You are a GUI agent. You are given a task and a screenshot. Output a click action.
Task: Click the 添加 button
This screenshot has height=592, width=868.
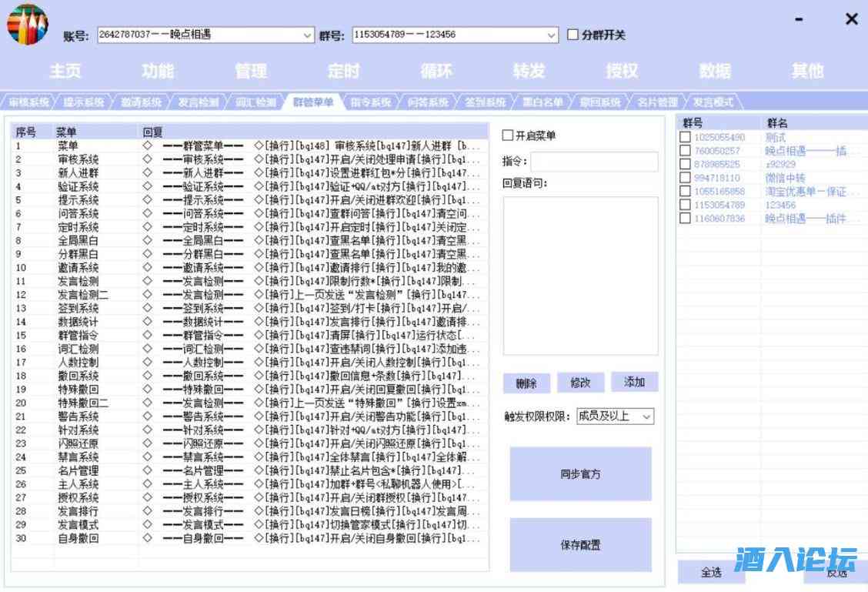pyautogui.click(x=634, y=383)
